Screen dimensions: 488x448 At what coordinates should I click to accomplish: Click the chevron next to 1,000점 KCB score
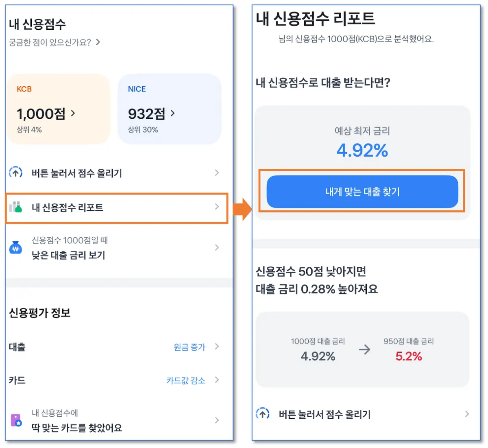pos(73,113)
